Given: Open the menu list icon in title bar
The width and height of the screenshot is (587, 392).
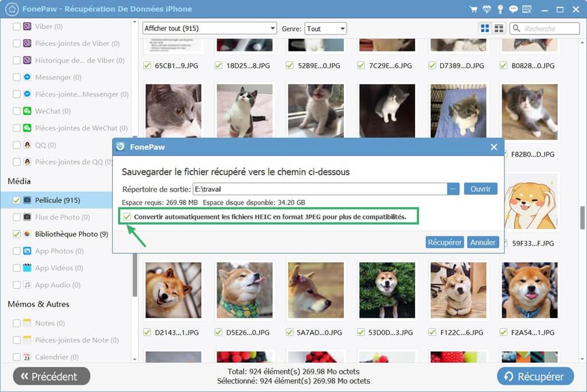Looking at the screenshot, I should tap(527, 9).
